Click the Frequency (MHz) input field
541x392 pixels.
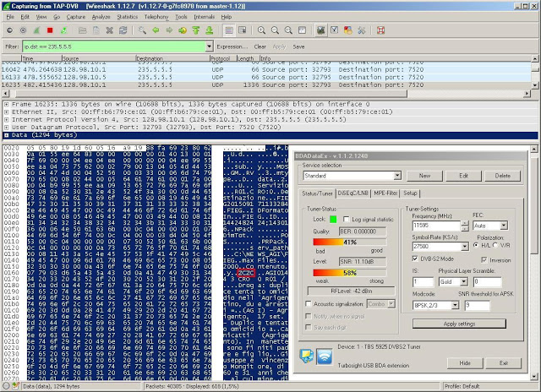click(x=436, y=226)
